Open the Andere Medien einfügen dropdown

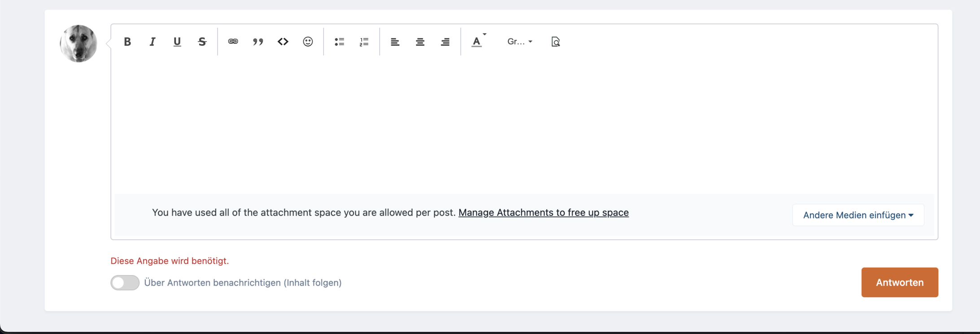pyautogui.click(x=858, y=215)
